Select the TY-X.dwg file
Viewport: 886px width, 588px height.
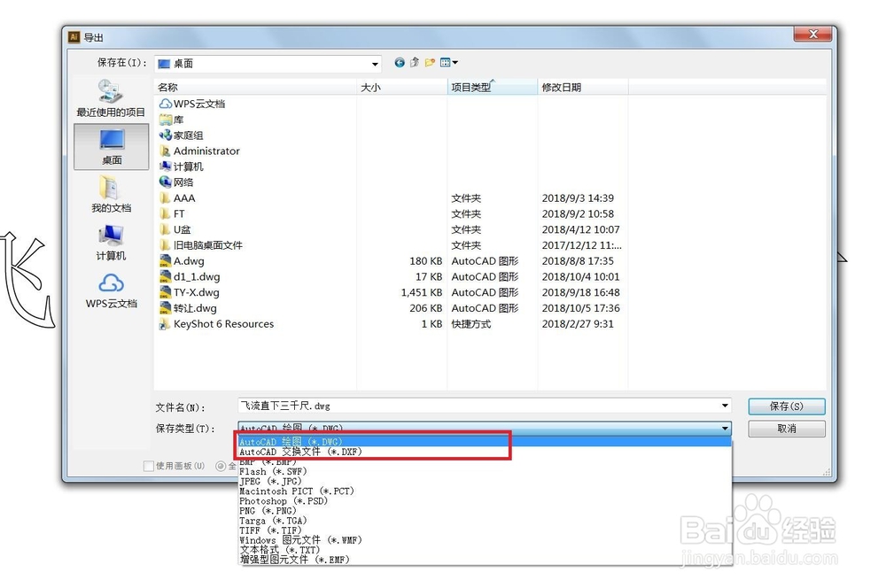(189, 292)
